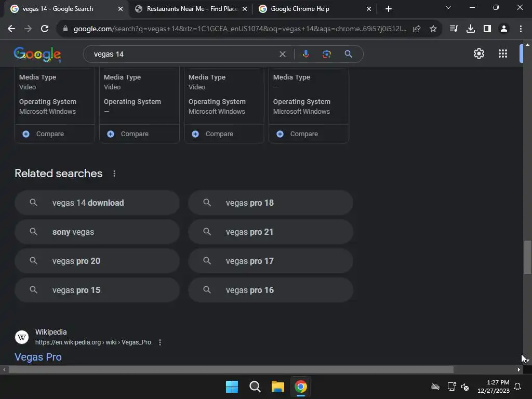Open the notifications bell
532x399 pixels.
tap(517, 387)
